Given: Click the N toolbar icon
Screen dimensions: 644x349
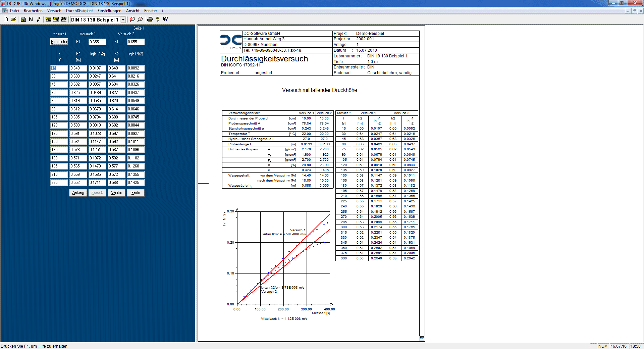Looking at the screenshot, I should (31, 19).
